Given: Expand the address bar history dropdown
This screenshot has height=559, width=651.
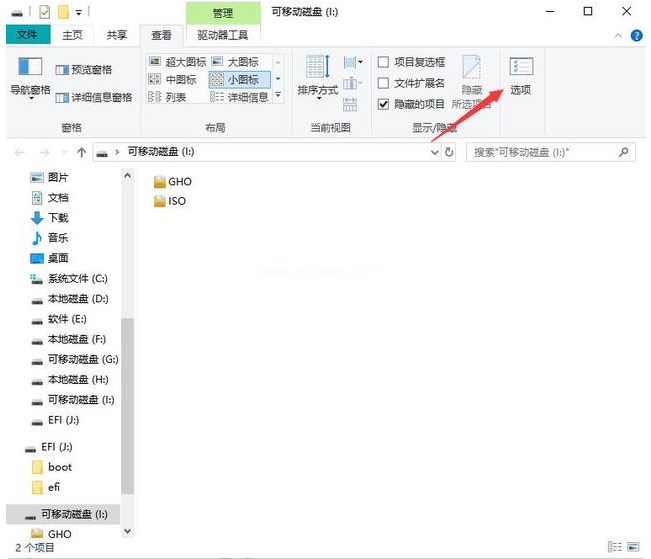Looking at the screenshot, I should pos(433,153).
